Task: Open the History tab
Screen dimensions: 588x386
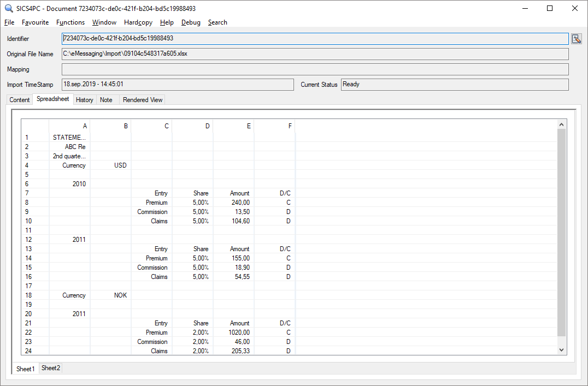Action: point(84,99)
